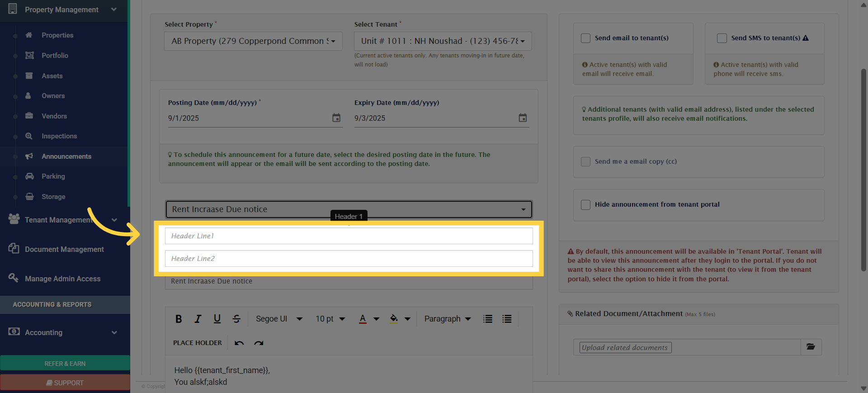This screenshot has height=393, width=868.
Task: Click the Parking car icon
Action: tap(29, 176)
